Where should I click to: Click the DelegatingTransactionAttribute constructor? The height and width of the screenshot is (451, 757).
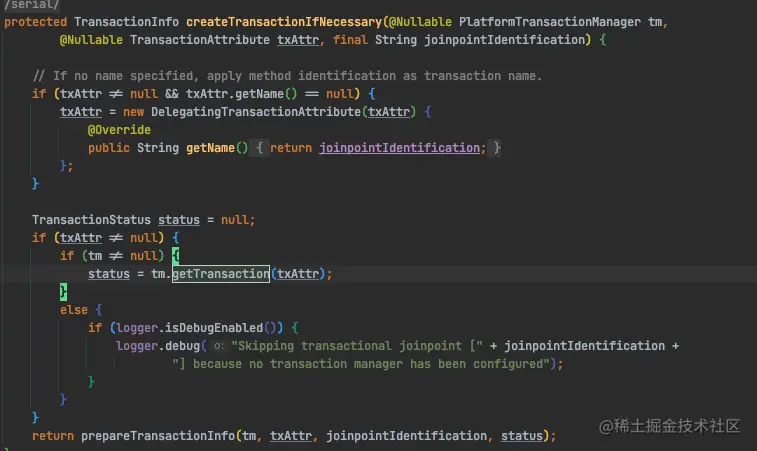click(256, 112)
